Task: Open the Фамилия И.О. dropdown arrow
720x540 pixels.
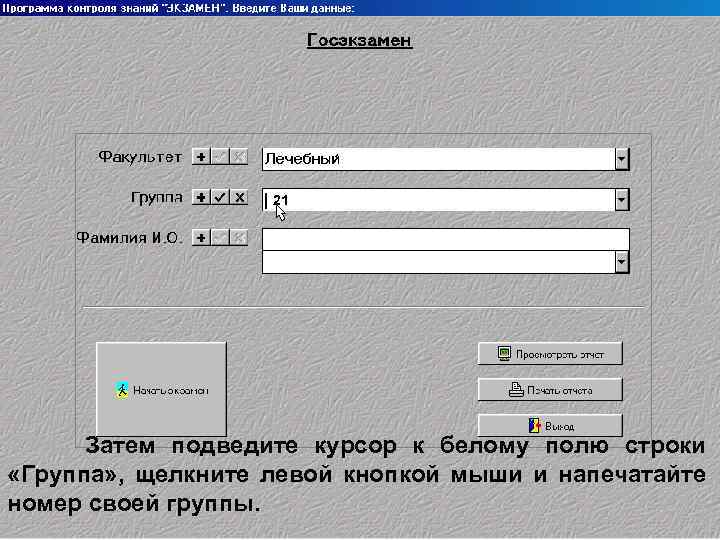Action: coord(622,262)
